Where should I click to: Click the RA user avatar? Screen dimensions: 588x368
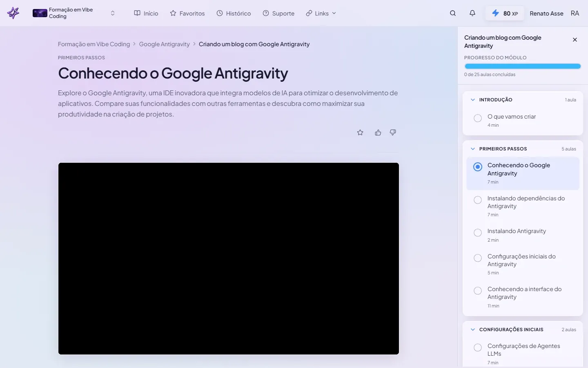coord(575,13)
